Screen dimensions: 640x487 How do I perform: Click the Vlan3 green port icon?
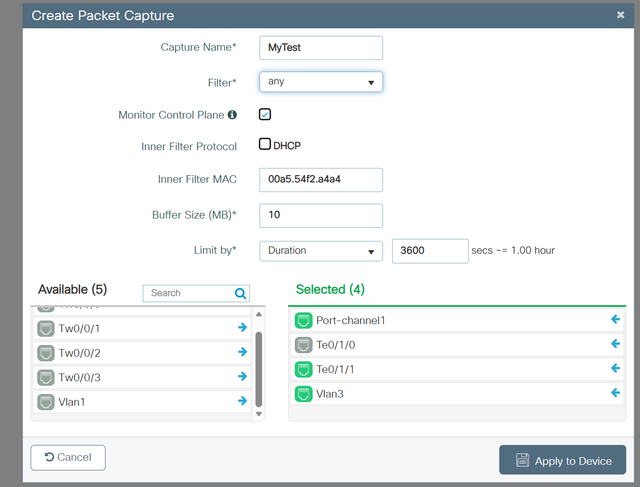click(303, 394)
